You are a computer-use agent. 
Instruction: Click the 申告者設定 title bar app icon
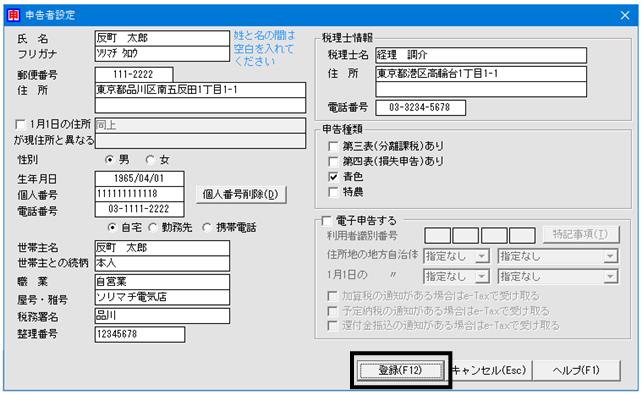[14, 16]
